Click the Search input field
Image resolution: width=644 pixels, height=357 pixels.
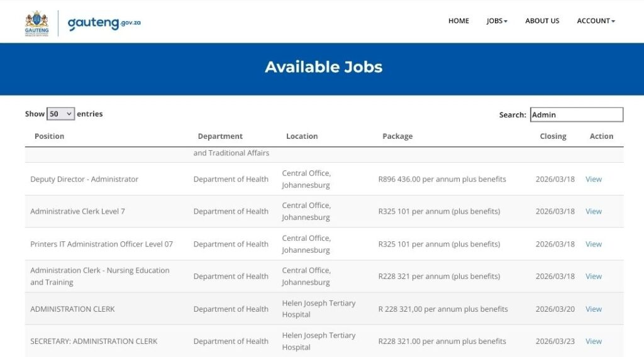576,114
